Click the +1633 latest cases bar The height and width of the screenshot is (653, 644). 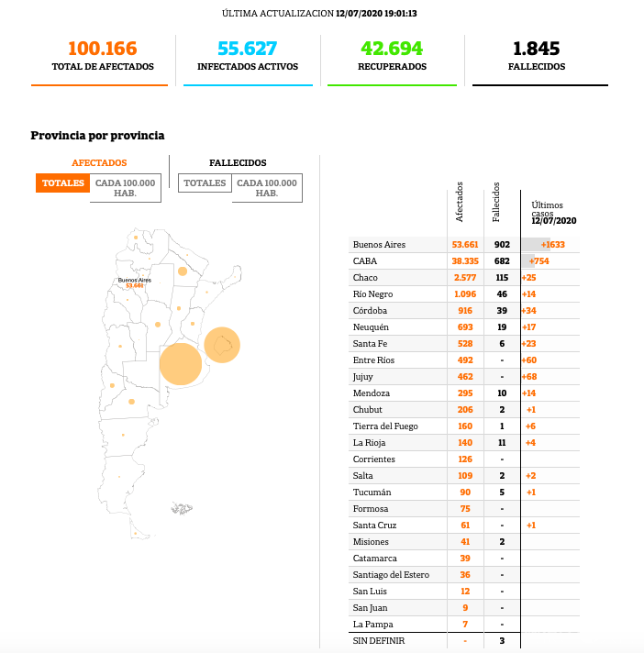[550, 245]
